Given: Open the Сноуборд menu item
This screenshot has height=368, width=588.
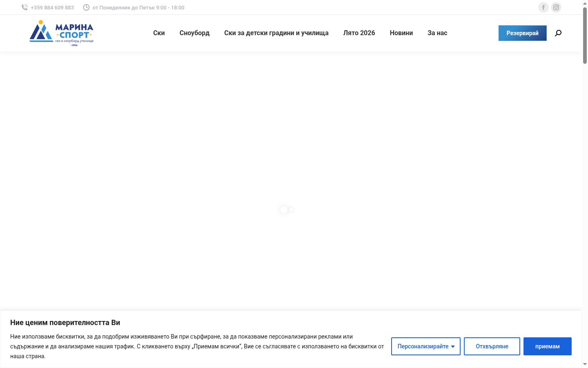Looking at the screenshot, I should pos(194,33).
